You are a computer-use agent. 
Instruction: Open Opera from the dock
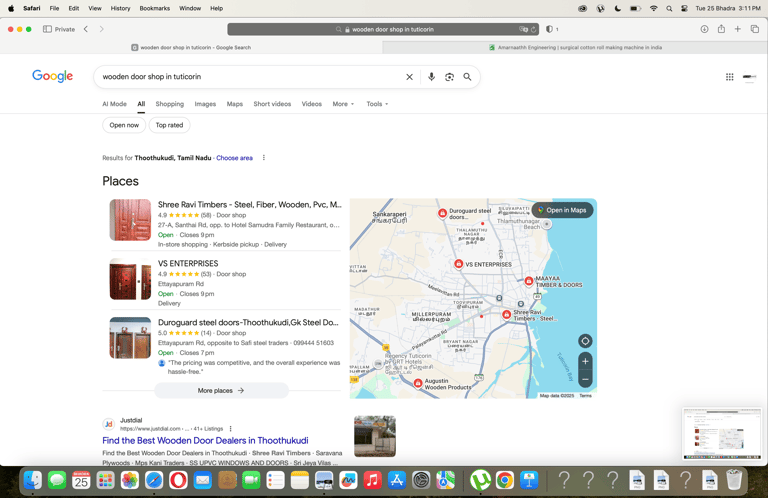click(178, 480)
